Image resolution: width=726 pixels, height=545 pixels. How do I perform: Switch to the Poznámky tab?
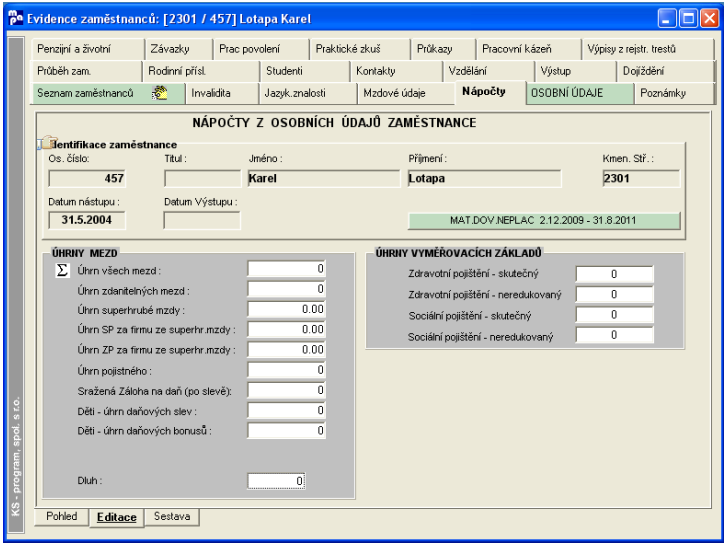[x=674, y=93]
